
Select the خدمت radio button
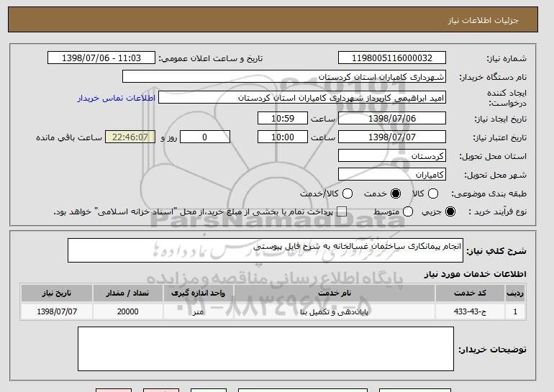tap(396, 193)
